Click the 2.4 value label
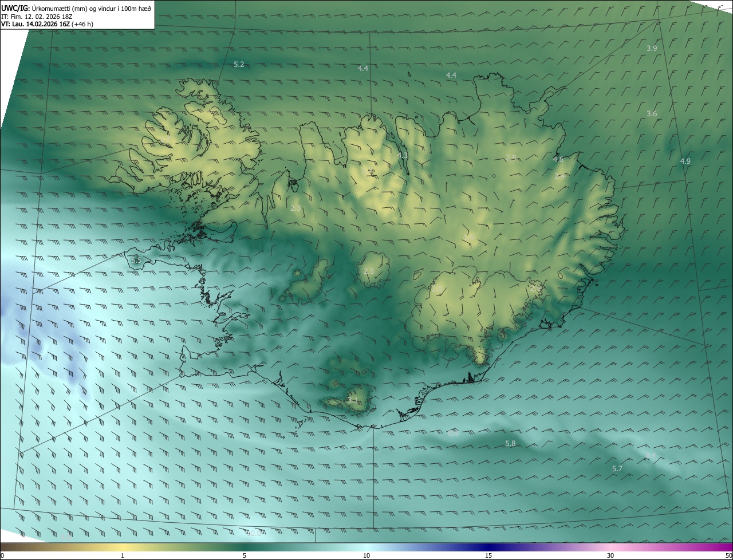Screen dimensions: 733x560 click(559, 177)
